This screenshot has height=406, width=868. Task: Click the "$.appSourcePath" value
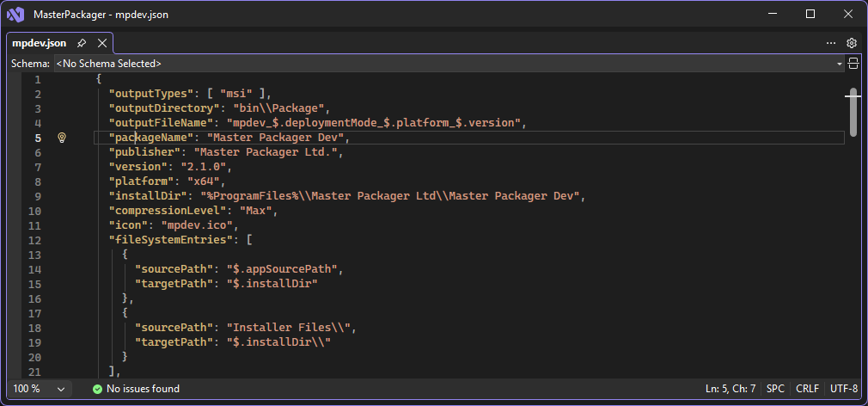[282, 270]
